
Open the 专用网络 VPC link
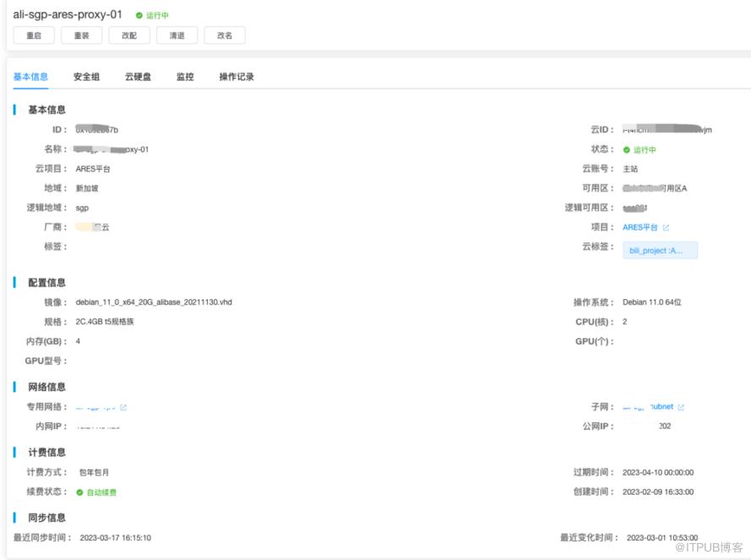tap(95, 408)
